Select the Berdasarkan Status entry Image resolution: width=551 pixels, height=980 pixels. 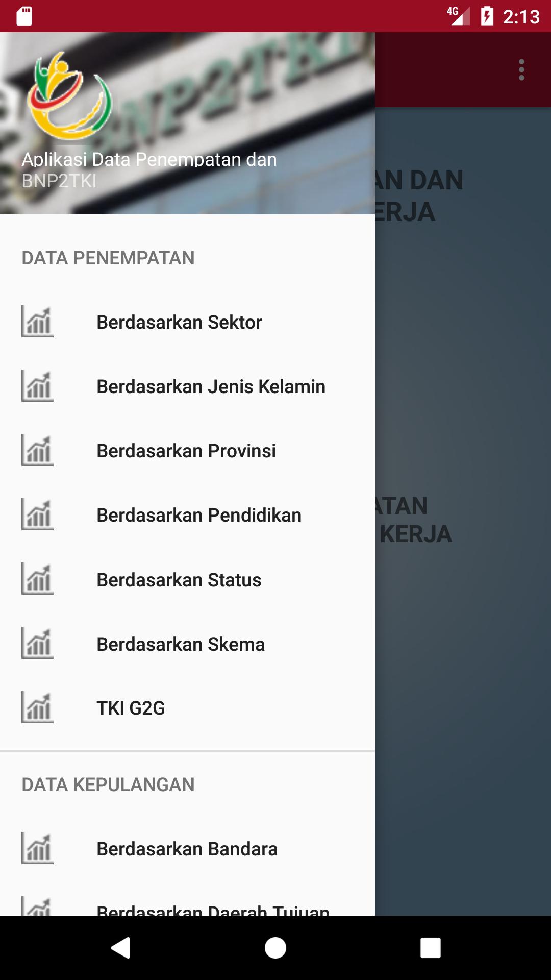click(x=179, y=580)
